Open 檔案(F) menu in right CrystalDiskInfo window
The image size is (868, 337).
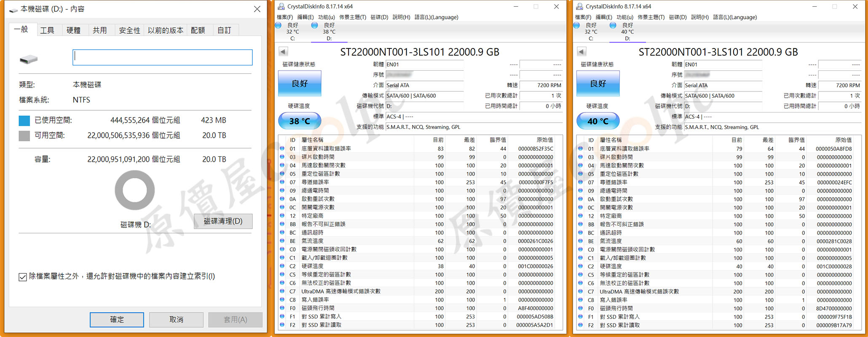pos(583,17)
